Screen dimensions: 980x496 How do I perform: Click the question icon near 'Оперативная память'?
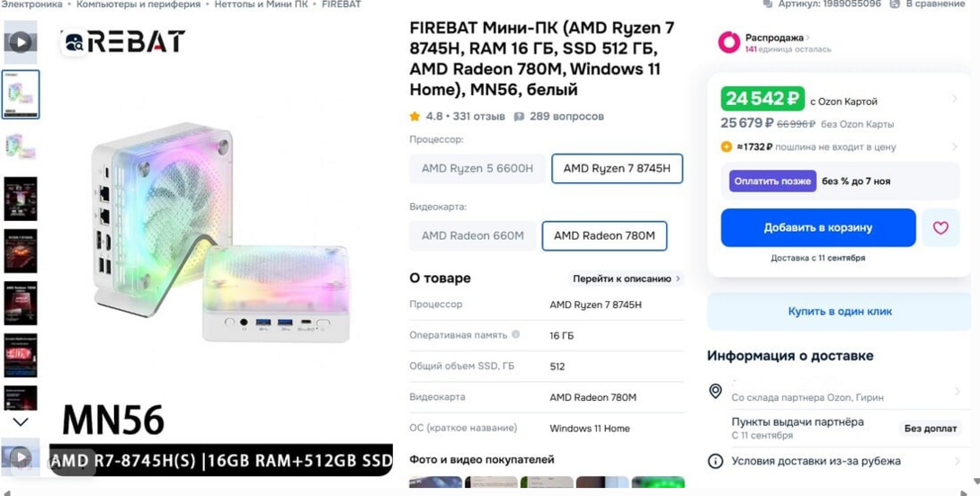[516, 335]
